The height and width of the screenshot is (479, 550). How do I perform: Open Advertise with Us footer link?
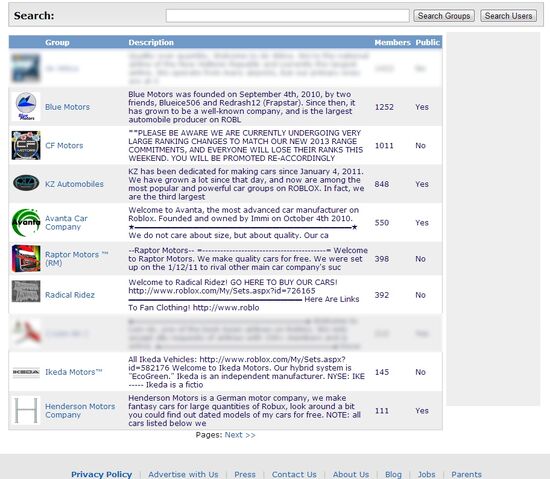(183, 474)
